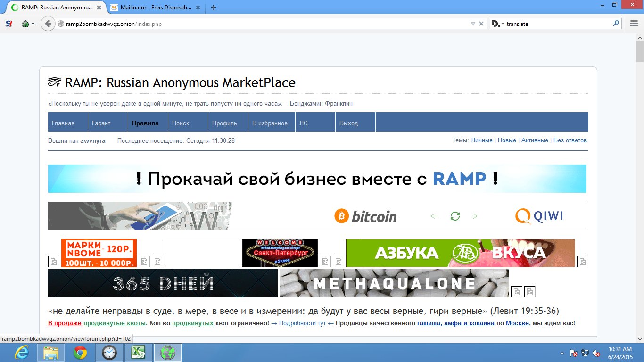Image resolution: width=644 pixels, height=362 pixels.
Task: Click the Личные topics link
Action: pyautogui.click(x=481, y=140)
